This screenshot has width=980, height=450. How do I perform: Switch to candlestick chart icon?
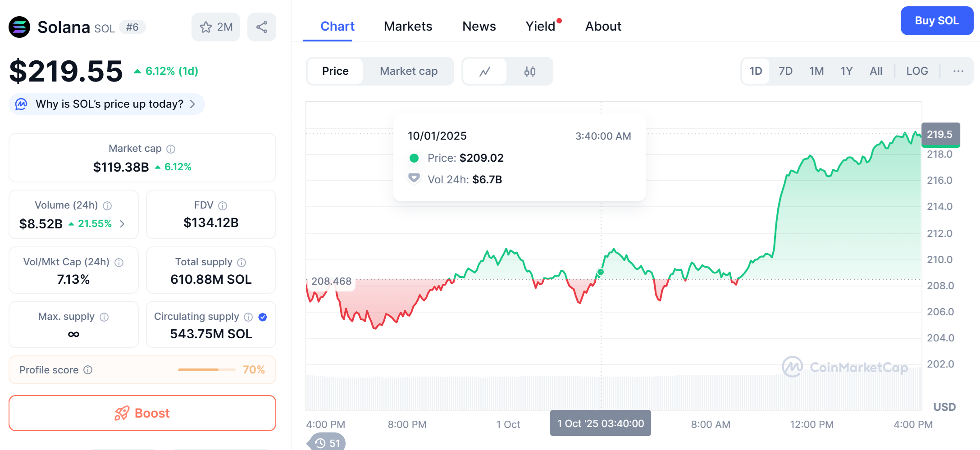tap(530, 72)
